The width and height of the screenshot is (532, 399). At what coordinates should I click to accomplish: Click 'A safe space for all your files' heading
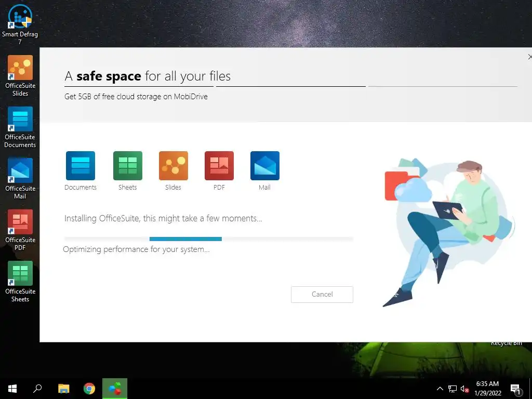coord(148,76)
